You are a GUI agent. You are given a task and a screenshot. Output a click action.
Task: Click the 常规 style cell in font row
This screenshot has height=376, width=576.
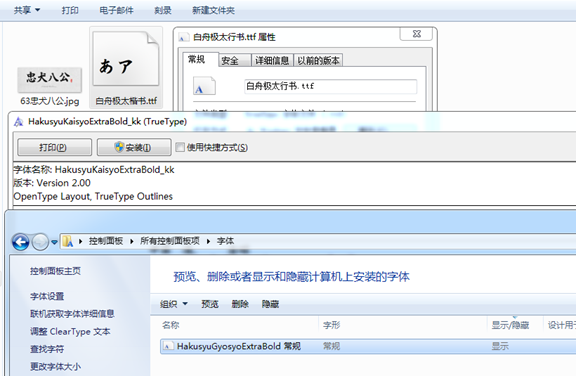(x=331, y=346)
